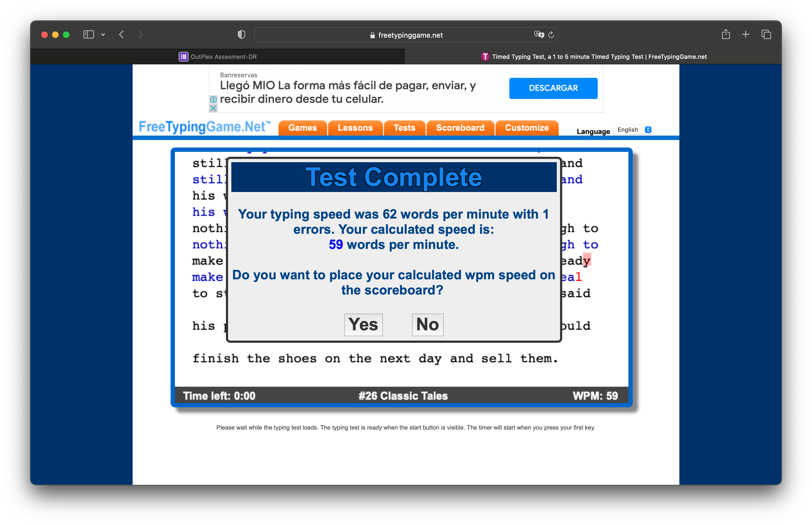Open the Share menu icon

coord(726,34)
